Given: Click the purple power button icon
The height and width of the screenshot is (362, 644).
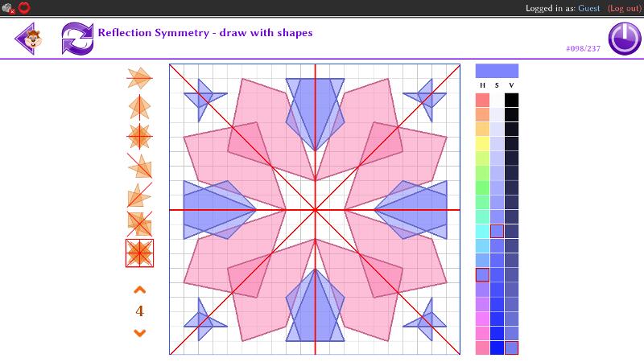Looking at the screenshot, I should click(x=624, y=39).
